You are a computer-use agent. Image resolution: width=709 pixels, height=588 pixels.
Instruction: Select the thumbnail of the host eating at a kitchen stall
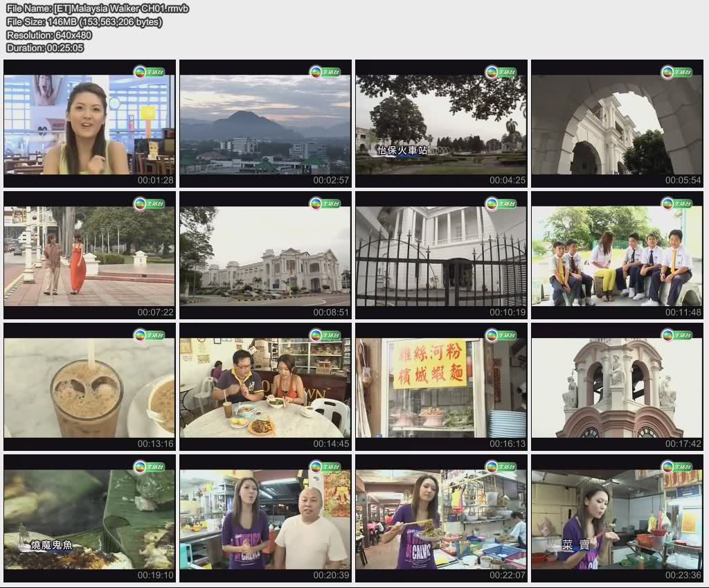pos(617,519)
